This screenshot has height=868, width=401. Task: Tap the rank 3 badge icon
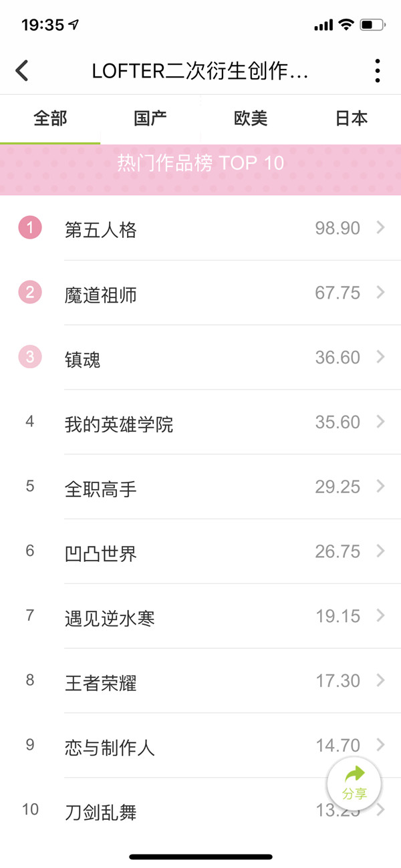(x=30, y=357)
